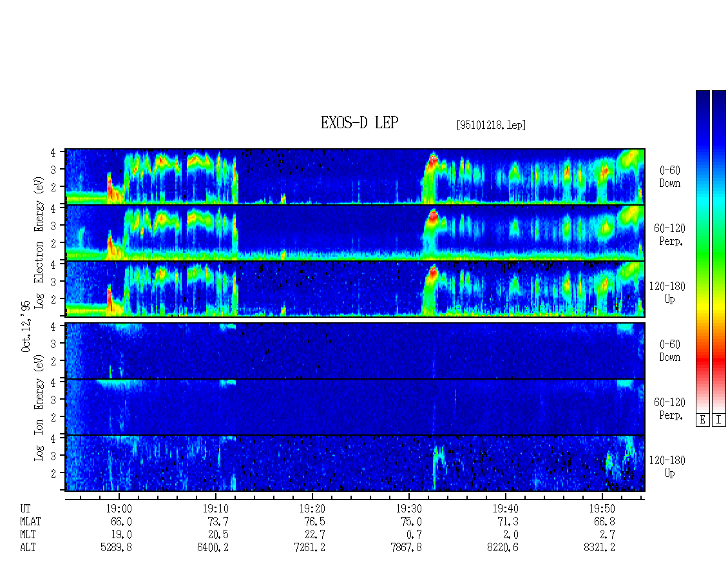Click MLT value 19.0

(121, 535)
